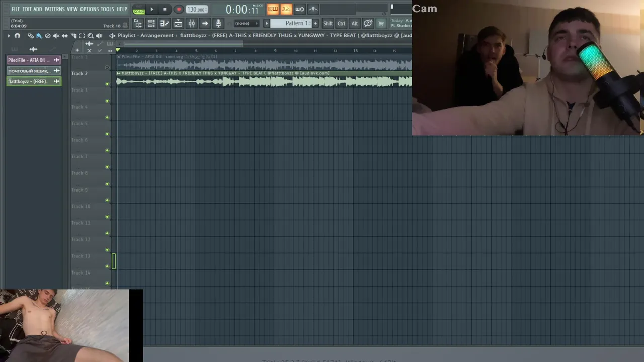Add a new pattern with the plus button

tap(315, 23)
